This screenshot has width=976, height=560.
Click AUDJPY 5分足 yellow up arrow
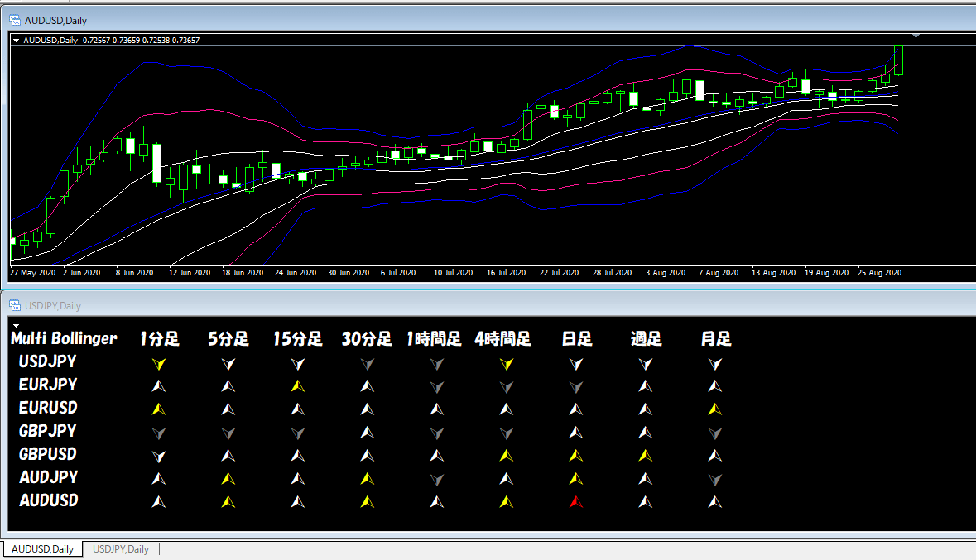(228, 478)
